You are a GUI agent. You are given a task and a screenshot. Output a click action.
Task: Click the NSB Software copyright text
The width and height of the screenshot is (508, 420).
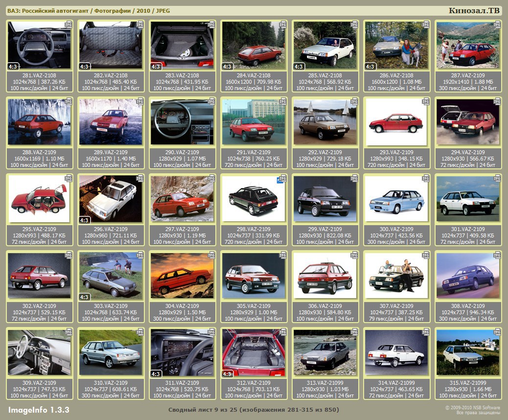[472, 407]
